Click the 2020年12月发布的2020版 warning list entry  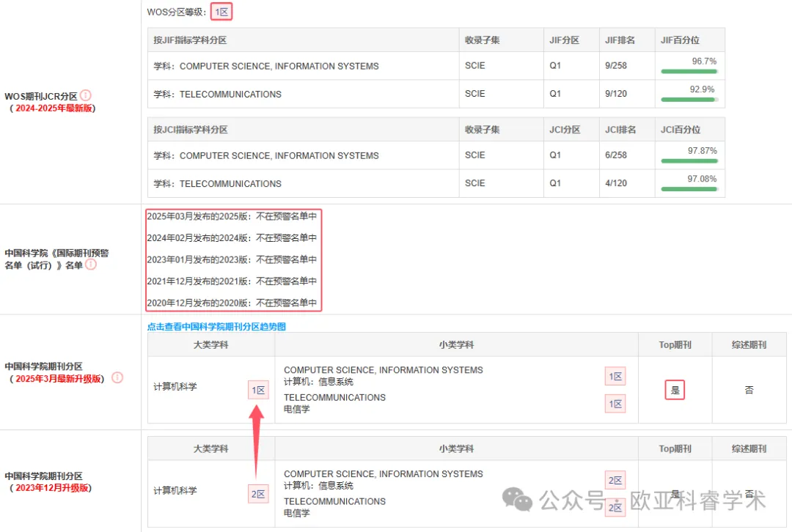click(232, 303)
